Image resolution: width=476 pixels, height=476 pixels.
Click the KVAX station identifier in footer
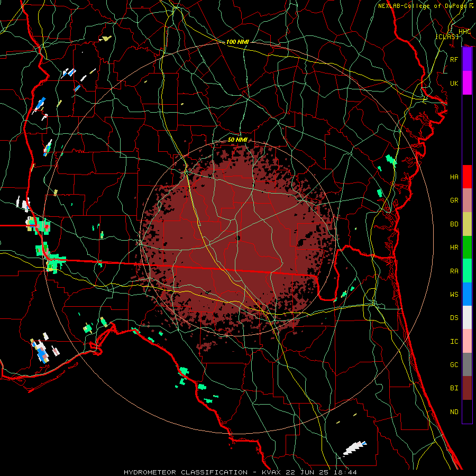pos(271,472)
